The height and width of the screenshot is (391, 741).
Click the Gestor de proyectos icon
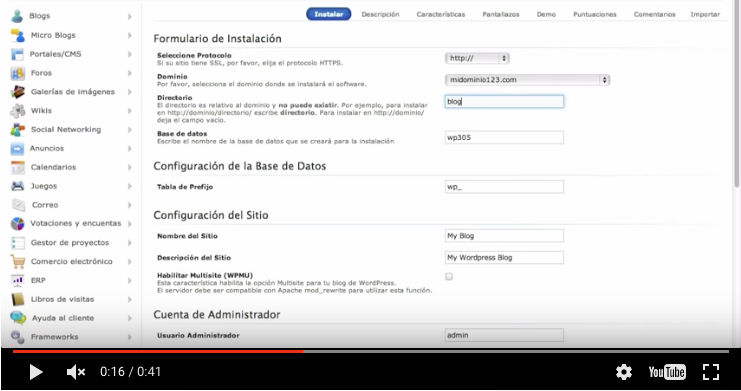coord(17,243)
